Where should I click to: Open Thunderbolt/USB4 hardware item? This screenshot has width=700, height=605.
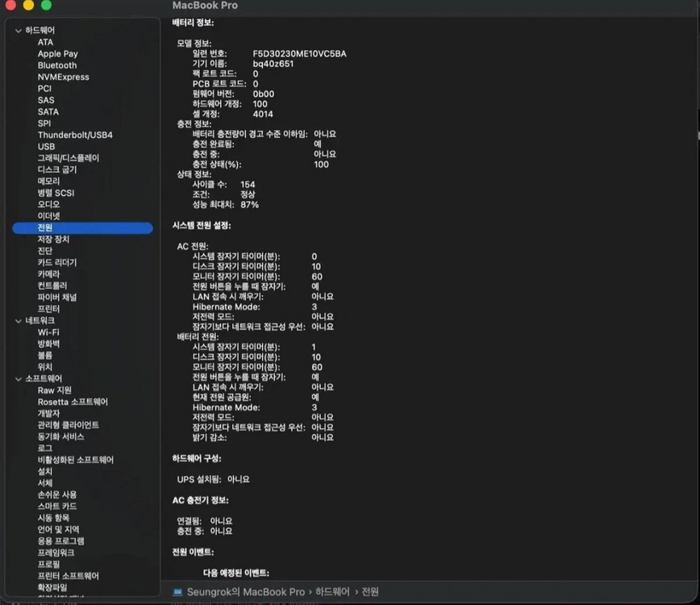[x=75, y=135]
